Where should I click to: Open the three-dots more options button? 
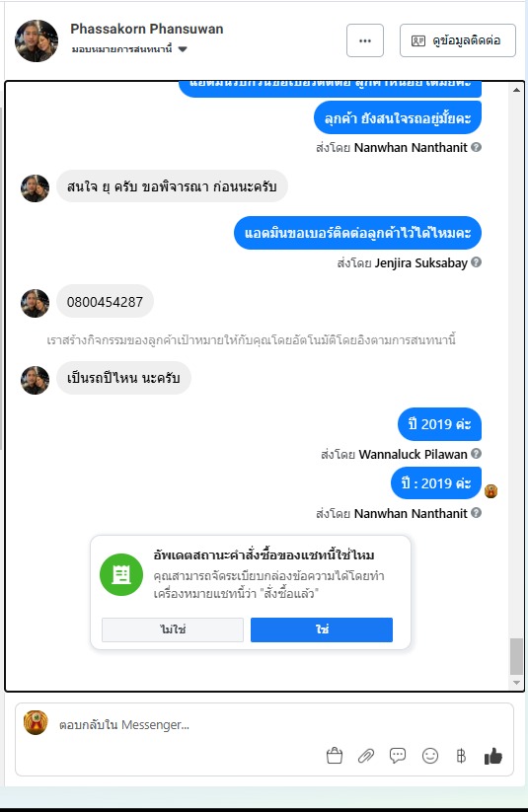[x=365, y=40]
